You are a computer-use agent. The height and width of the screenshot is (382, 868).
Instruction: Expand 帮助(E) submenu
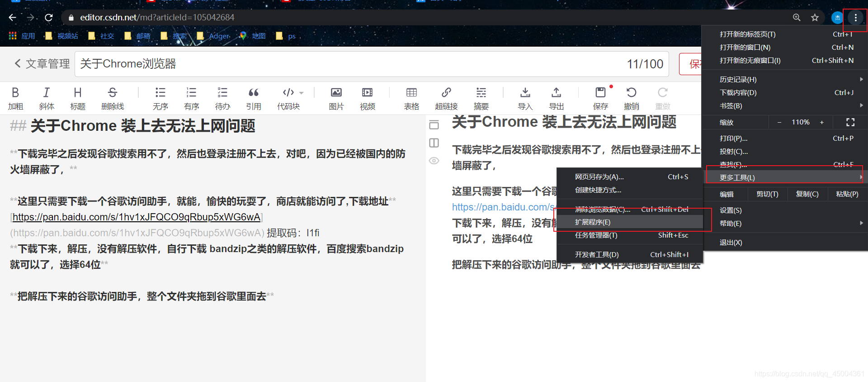coord(785,223)
